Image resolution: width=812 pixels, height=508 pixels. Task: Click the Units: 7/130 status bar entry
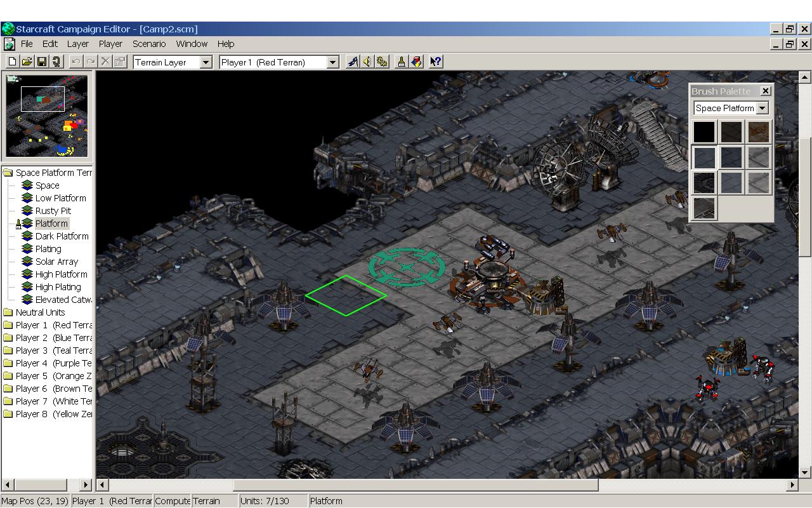click(273, 501)
